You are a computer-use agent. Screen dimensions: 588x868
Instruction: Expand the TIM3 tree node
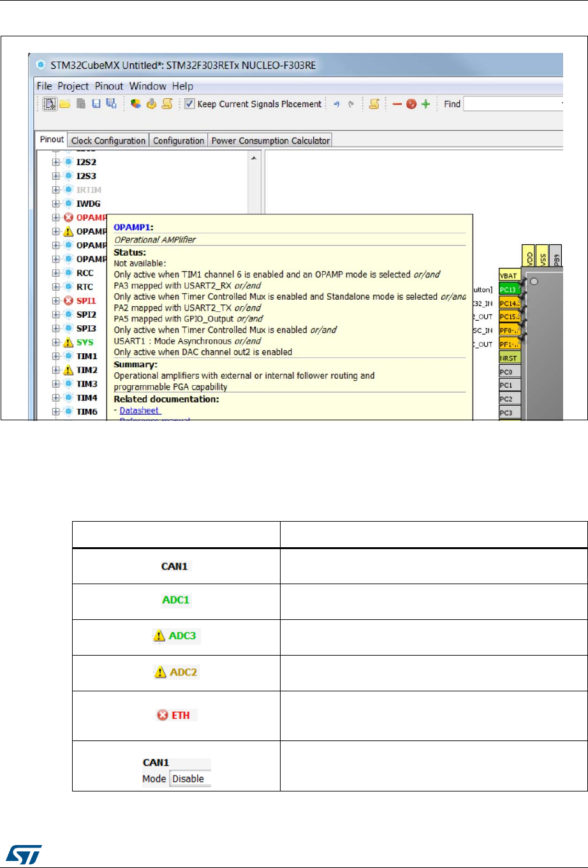[56, 384]
